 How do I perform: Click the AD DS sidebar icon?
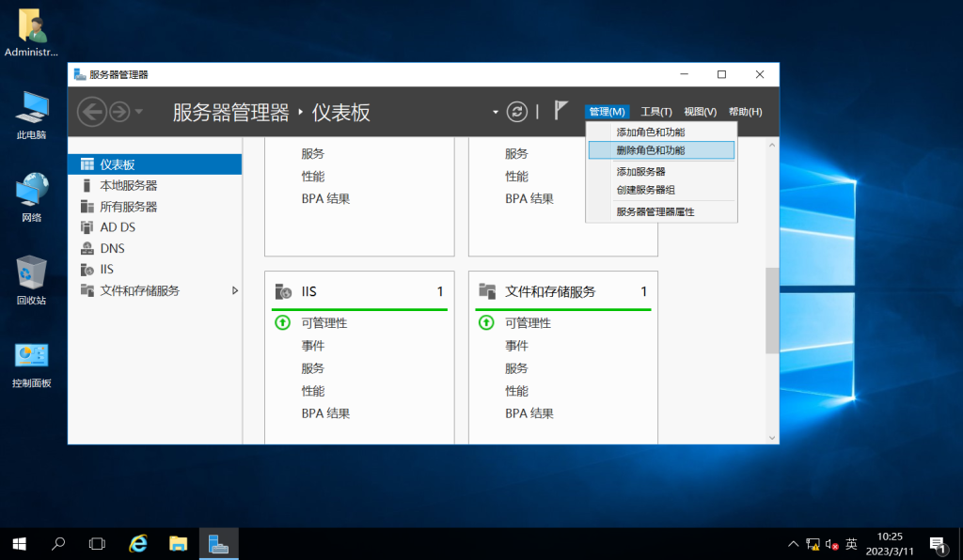click(x=87, y=227)
